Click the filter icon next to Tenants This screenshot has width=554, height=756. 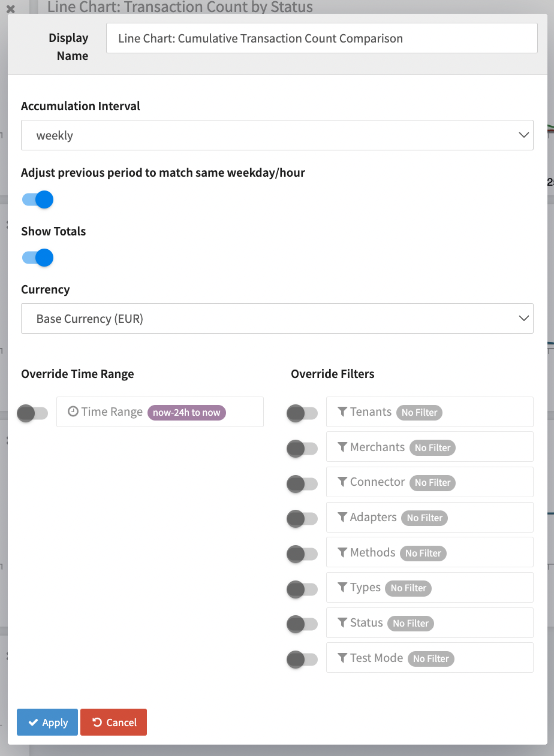[x=342, y=412]
